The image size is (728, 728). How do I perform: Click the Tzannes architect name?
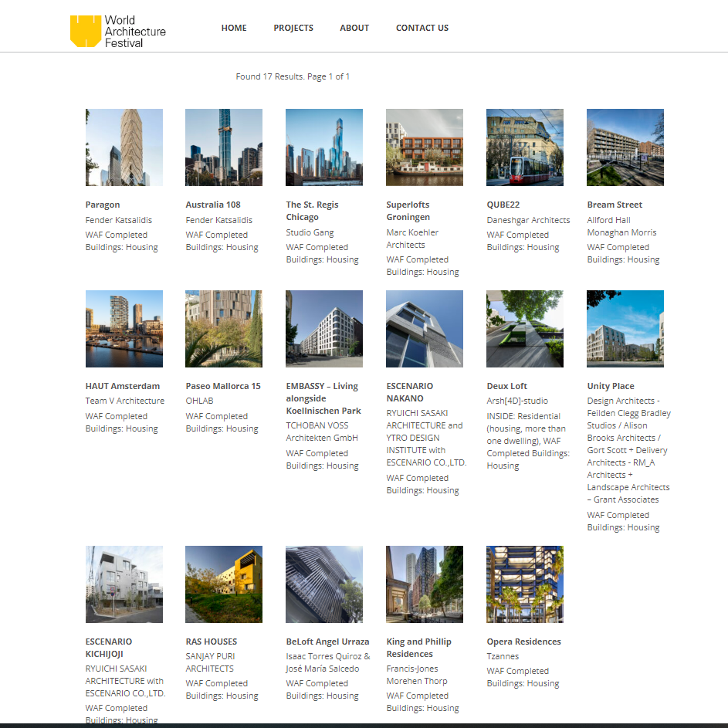(503, 656)
